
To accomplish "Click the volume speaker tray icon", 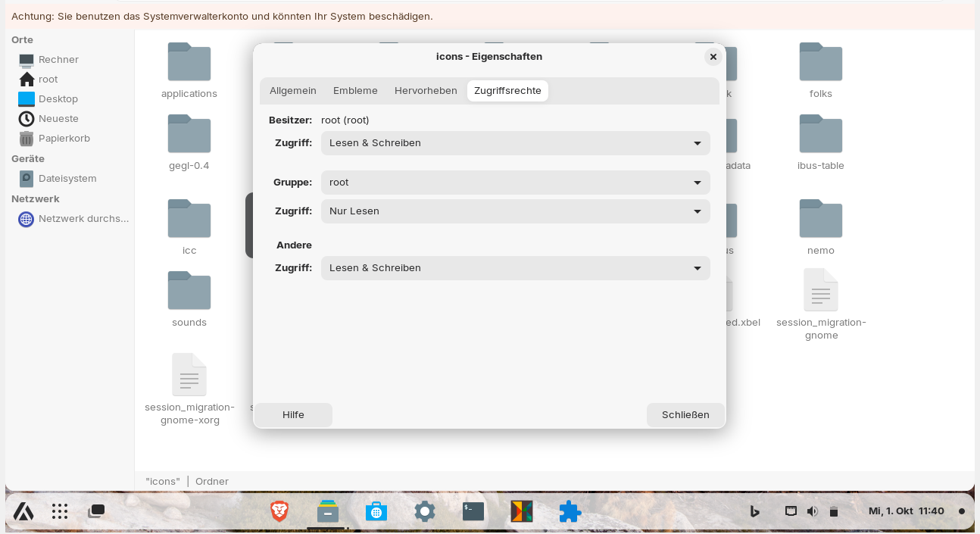I will [813, 511].
